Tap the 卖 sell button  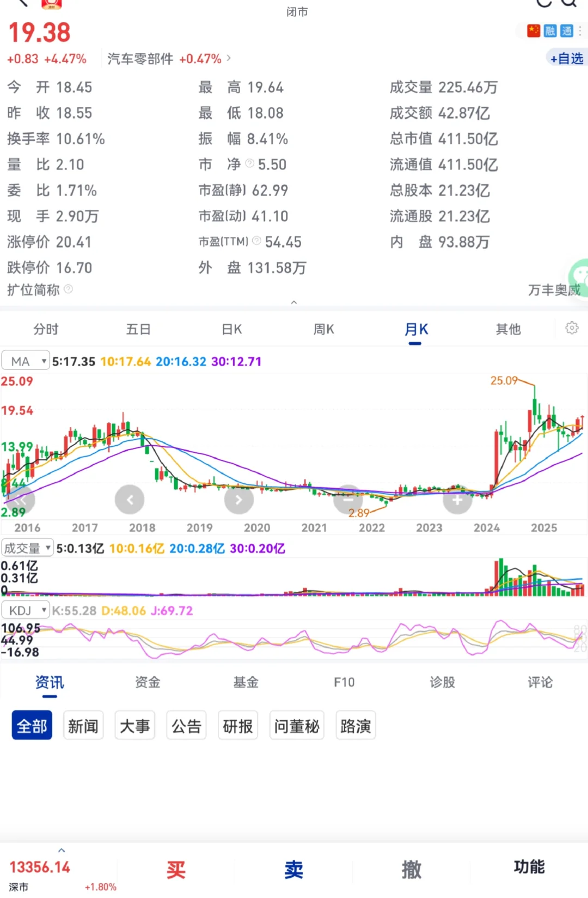[x=294, y=870]
